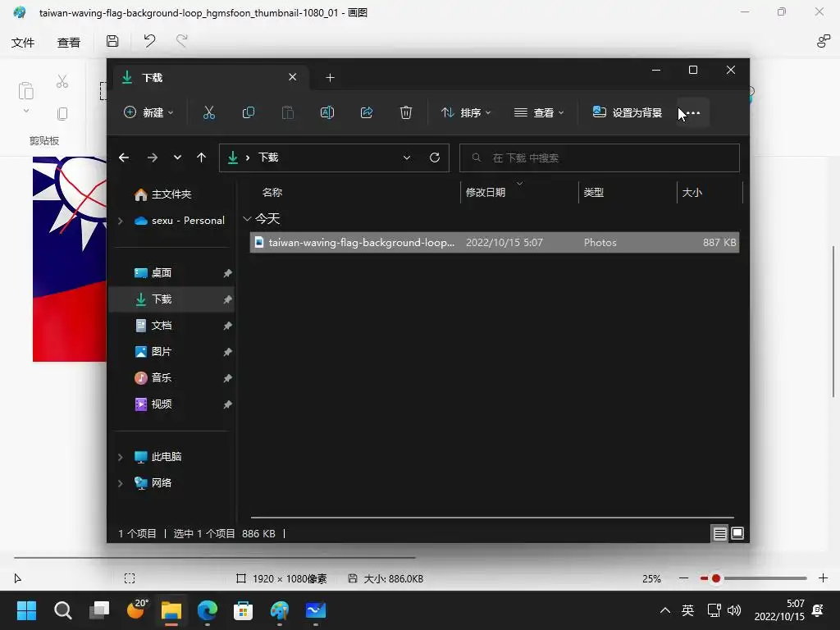Switch to details view icon in status bar
The image size is (840, 630).
(720, 533)
